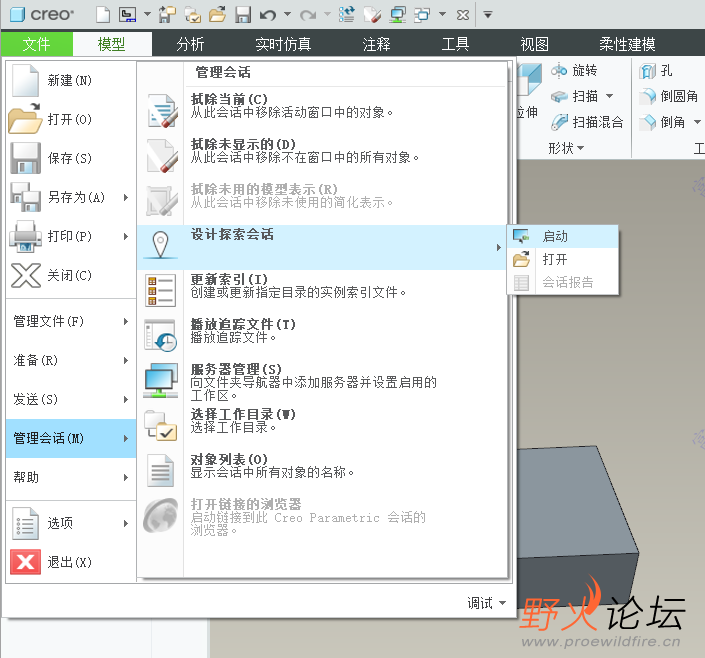
Task: Expand the 管理文件(F) submenu
Action: pyautogui.click(x=71, y=321)
